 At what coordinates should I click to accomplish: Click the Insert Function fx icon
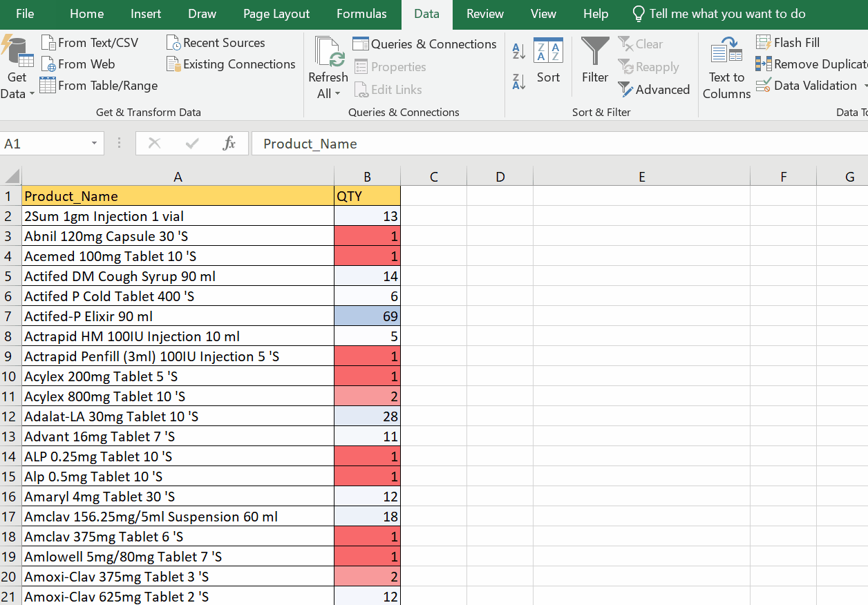230,143
